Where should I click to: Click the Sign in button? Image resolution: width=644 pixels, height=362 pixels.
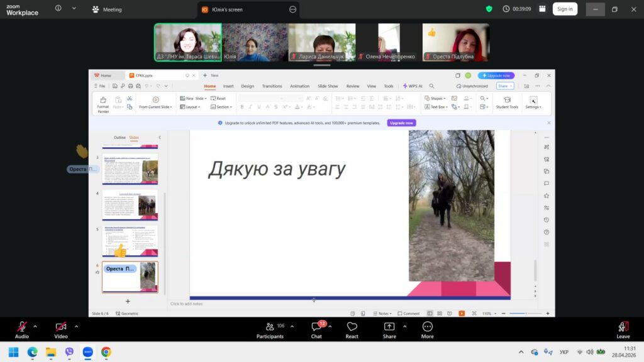[564, 9]
